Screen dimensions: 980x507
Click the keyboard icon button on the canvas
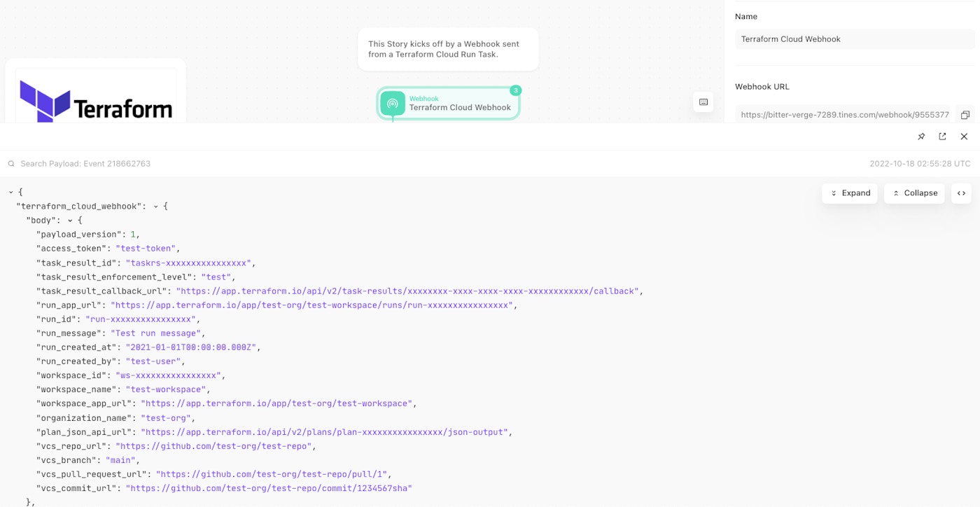[x=703, y=102]
